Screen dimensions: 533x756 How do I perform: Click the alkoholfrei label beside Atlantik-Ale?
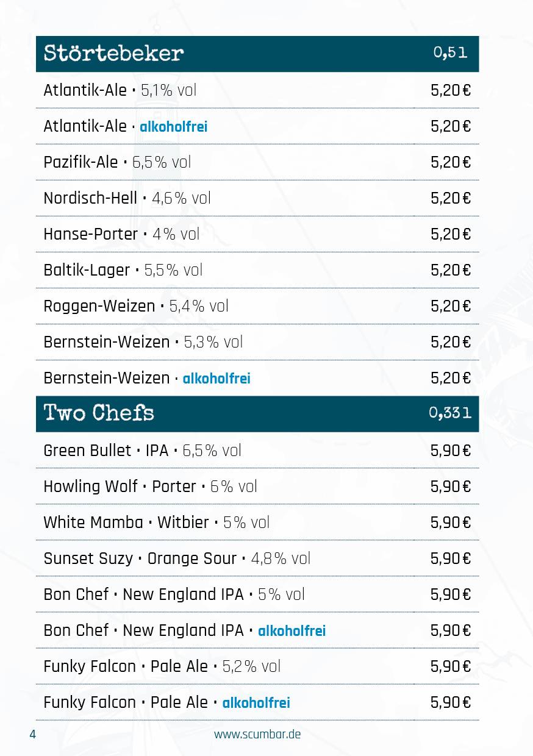pos(174,127)
